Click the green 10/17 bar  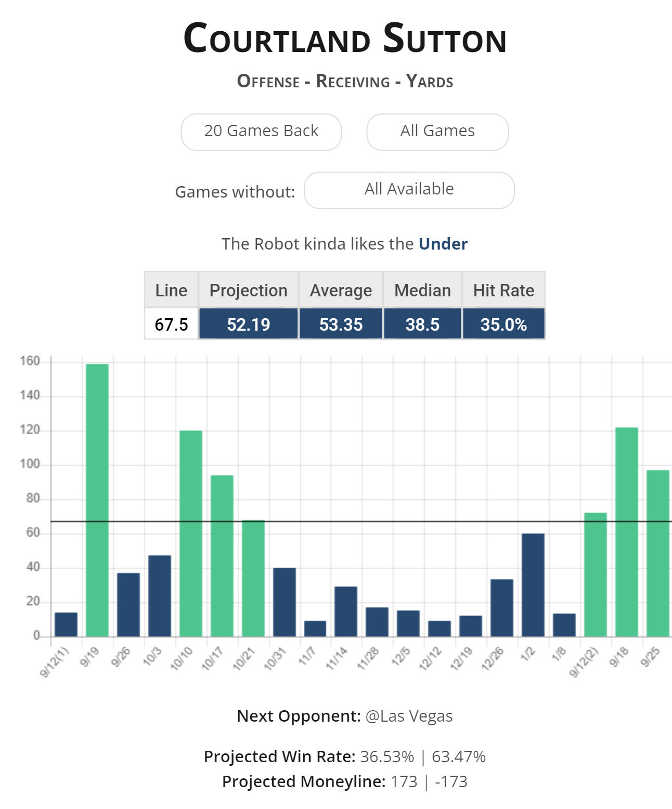(x=222, y=555)
